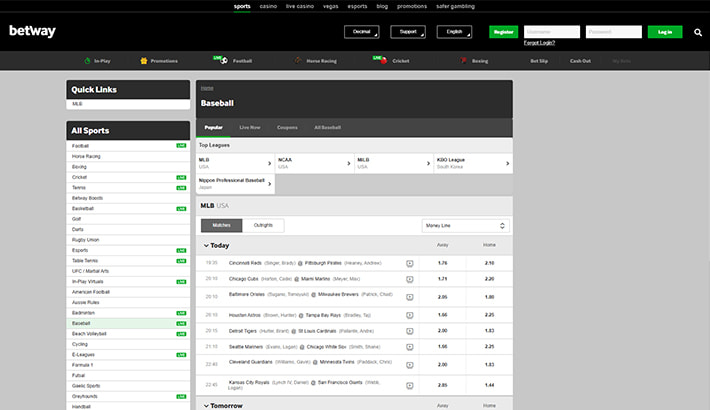Open live stream icon for Baltimore Orioles game
Viewport: 710px width, 410px height.
[x=409, y=297]
